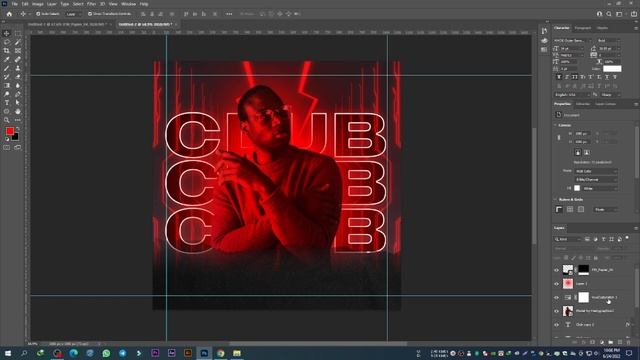Switch to the Paragraph tab
The image size is (640, 360).
pos(582,28)
